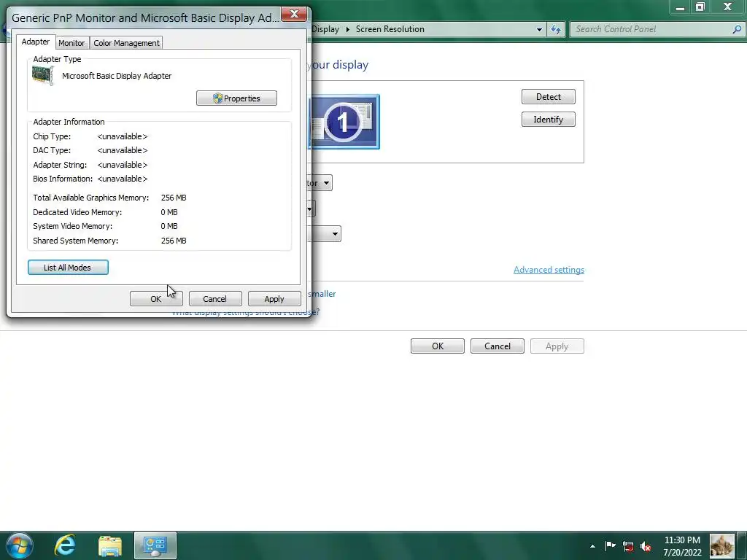The image size is (747, 560).
Task: Click Detect in Screen Resolution window
Action: pos(549,97)
